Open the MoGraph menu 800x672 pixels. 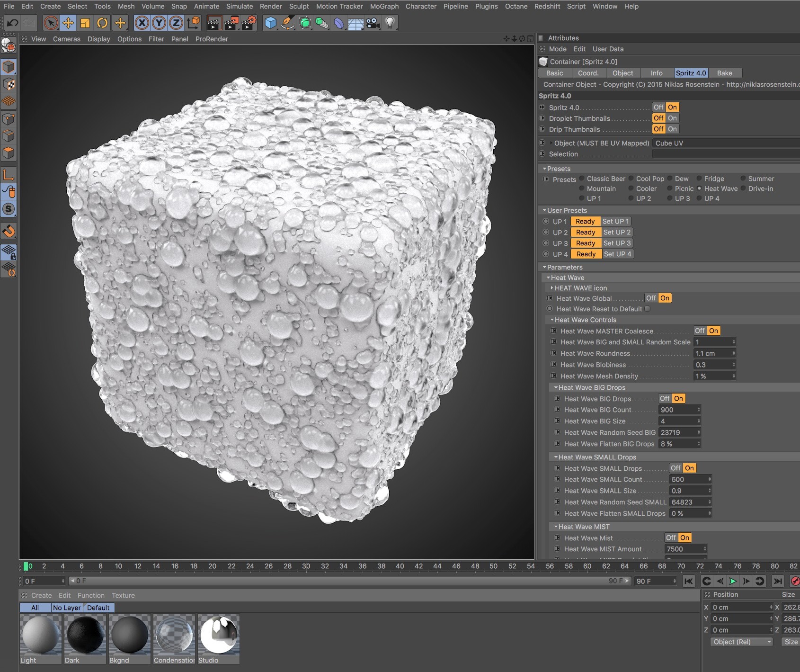pyautogui.click(x=384, y=6)
